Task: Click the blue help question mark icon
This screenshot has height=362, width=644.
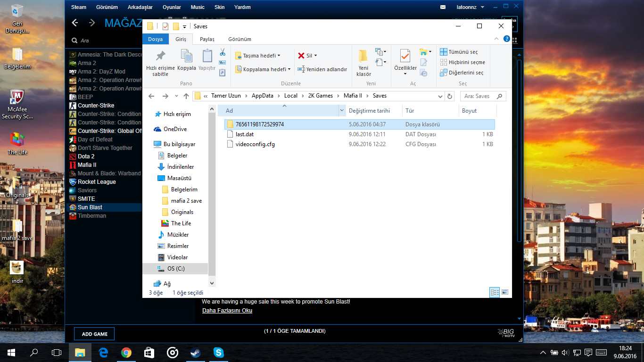Action: tap(507, 39)
